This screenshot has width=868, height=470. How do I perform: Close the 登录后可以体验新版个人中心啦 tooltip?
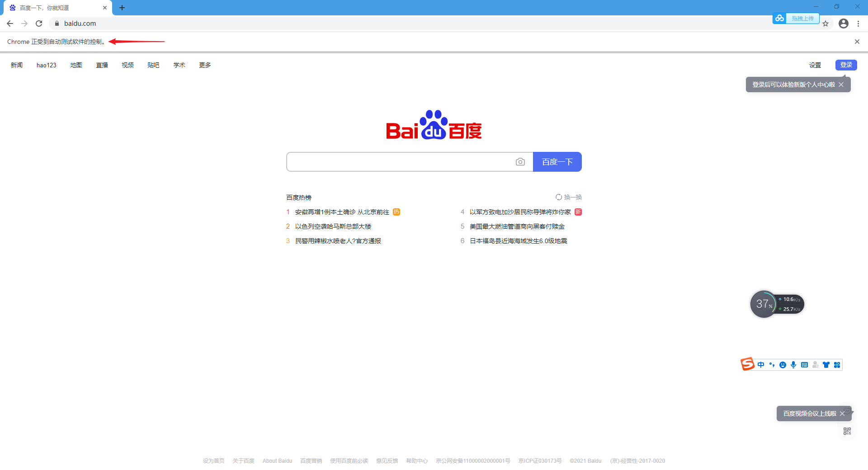(841, 85)
